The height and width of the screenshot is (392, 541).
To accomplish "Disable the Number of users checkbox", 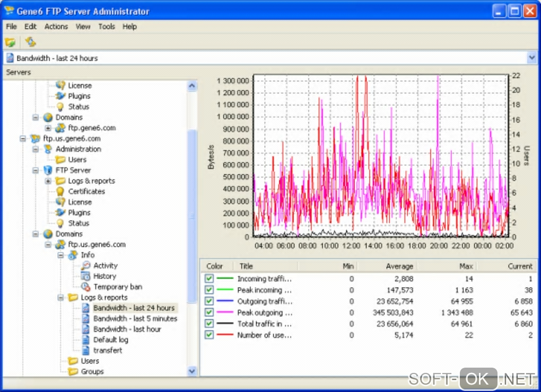I will pos(209,335).
